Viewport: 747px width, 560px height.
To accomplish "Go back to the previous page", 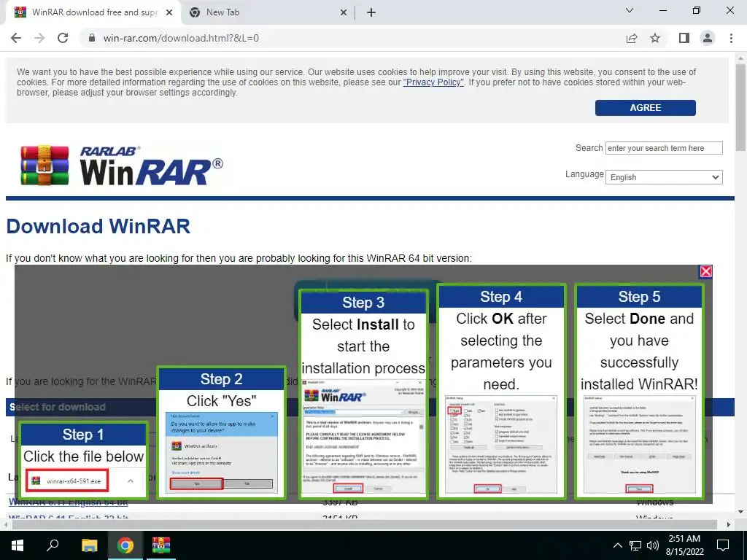I will (x=16, y=38).
